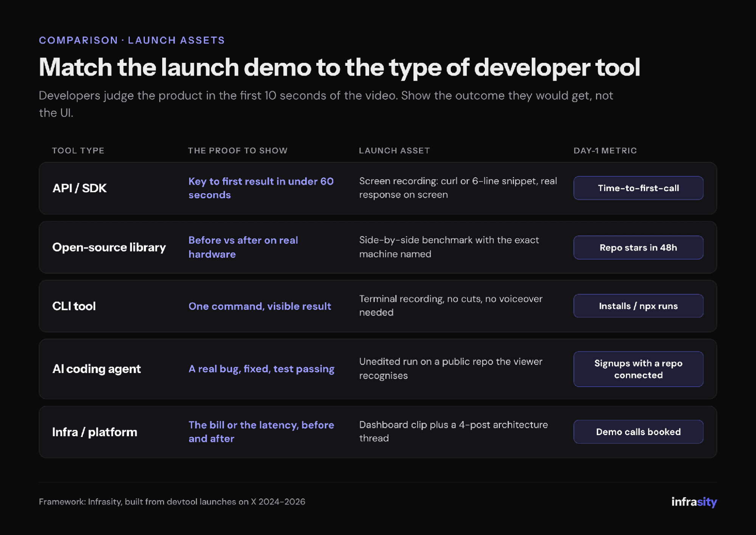Select the Installs / npx runs pill
756x535 pixels.
tap(638, 306)
